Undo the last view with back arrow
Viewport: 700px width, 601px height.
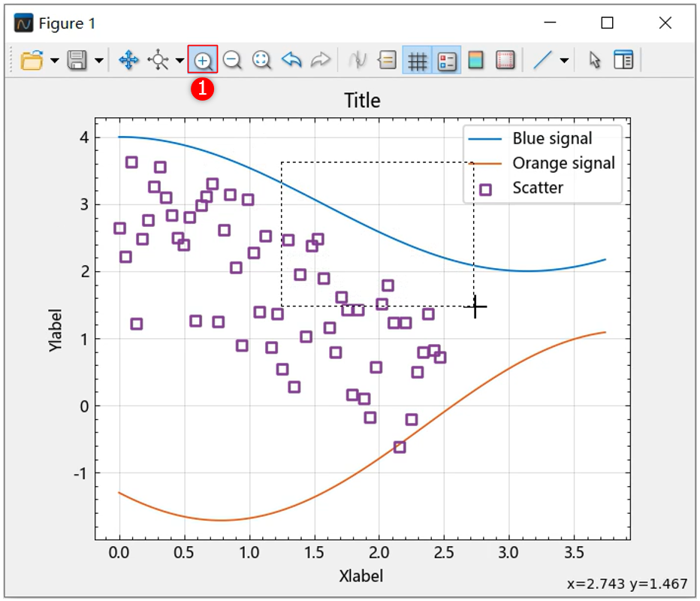[x=291, y=61]
